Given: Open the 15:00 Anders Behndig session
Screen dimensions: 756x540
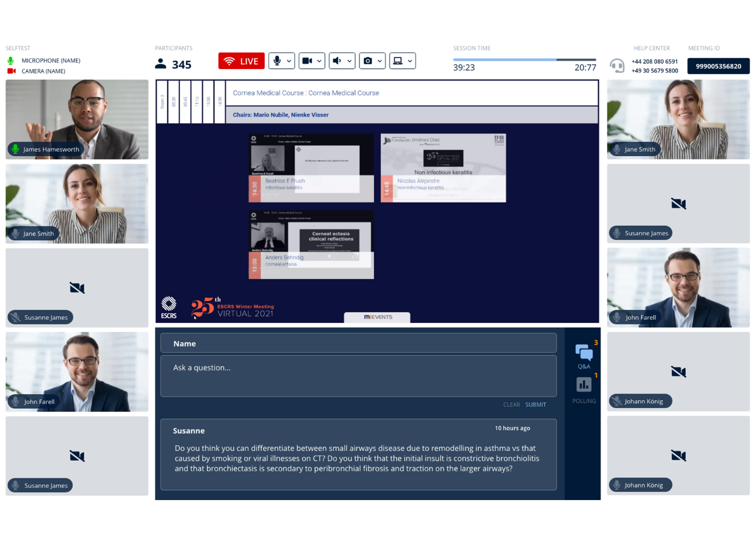Looking at the screenshot, I should (311, 245).
